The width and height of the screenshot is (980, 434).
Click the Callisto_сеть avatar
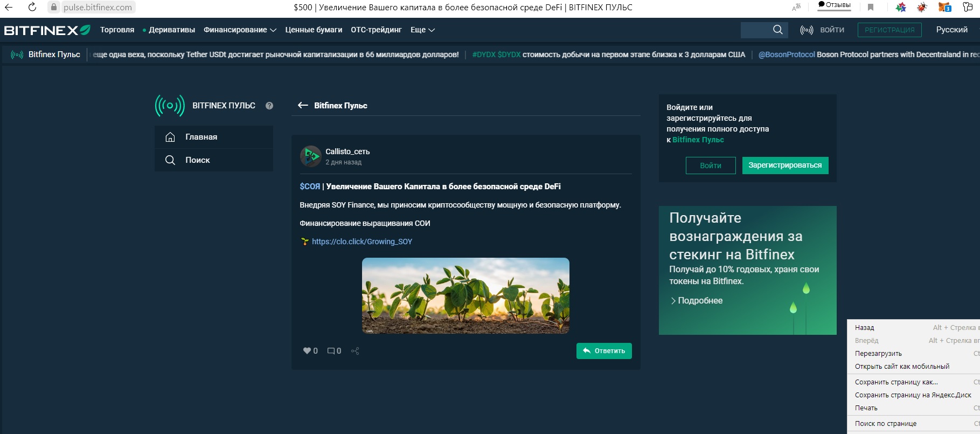coord(310,156)
